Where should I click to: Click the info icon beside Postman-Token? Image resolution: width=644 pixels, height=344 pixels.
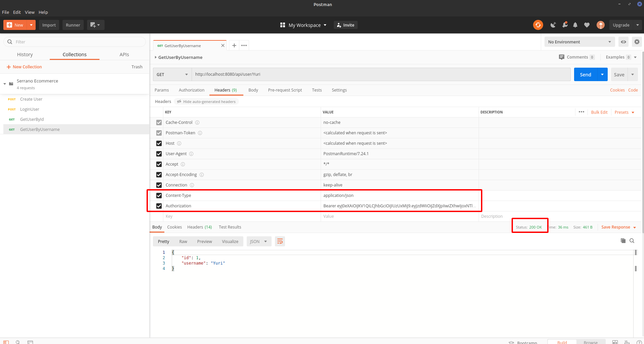pyautogui.click(x=200, y=133)
